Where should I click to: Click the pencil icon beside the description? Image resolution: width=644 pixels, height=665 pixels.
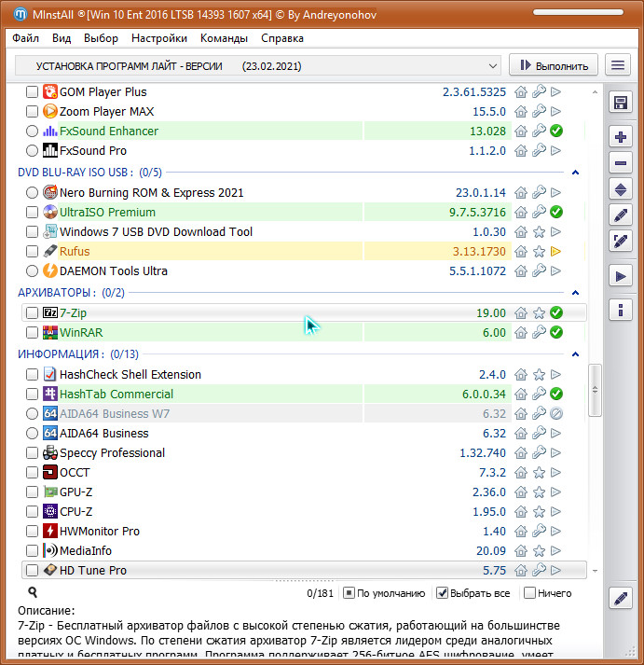tap(621, 599)
